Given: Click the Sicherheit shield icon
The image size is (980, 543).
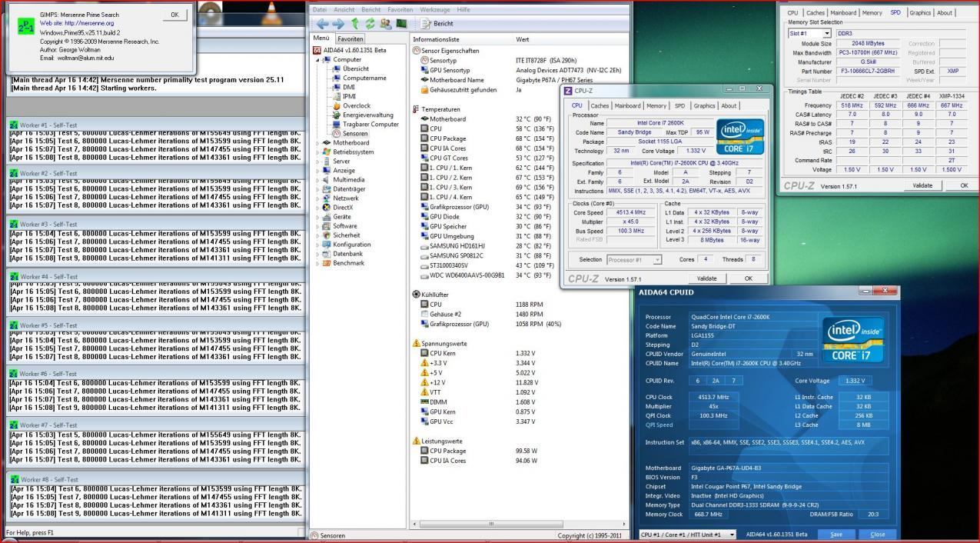Looking at the screenshot, I should (x=327, y=235).
